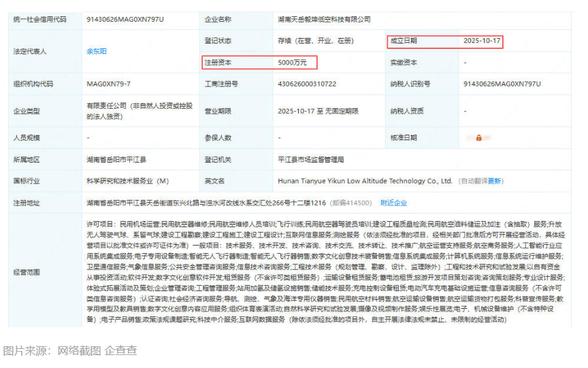Click the 登记机关 value 平江县市场监督管理局
The width and height of the screenshot is (588, 368).
pos(311,159)
